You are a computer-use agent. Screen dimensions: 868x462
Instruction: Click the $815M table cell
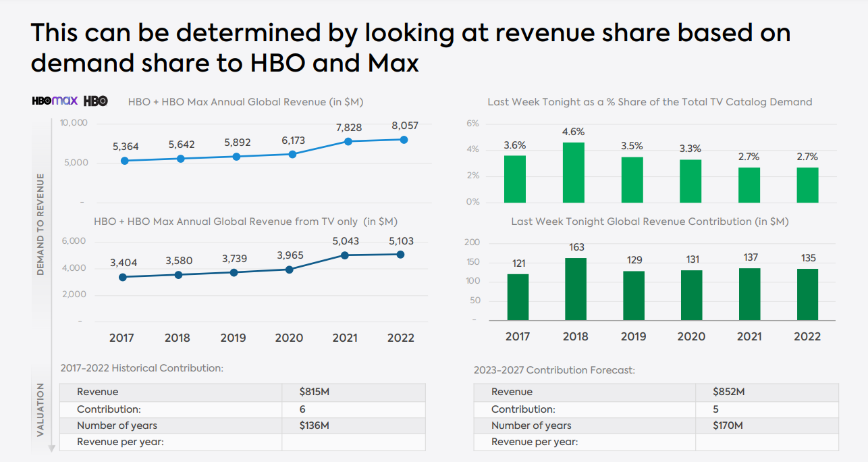(354, 392)
